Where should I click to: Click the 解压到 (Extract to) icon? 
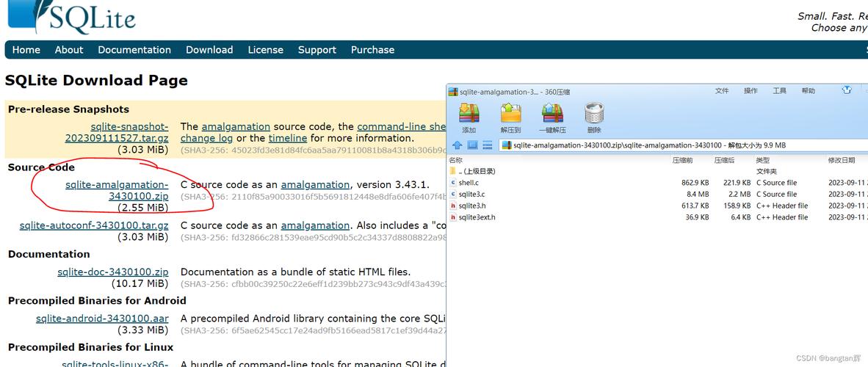click(x=510, y=113)
